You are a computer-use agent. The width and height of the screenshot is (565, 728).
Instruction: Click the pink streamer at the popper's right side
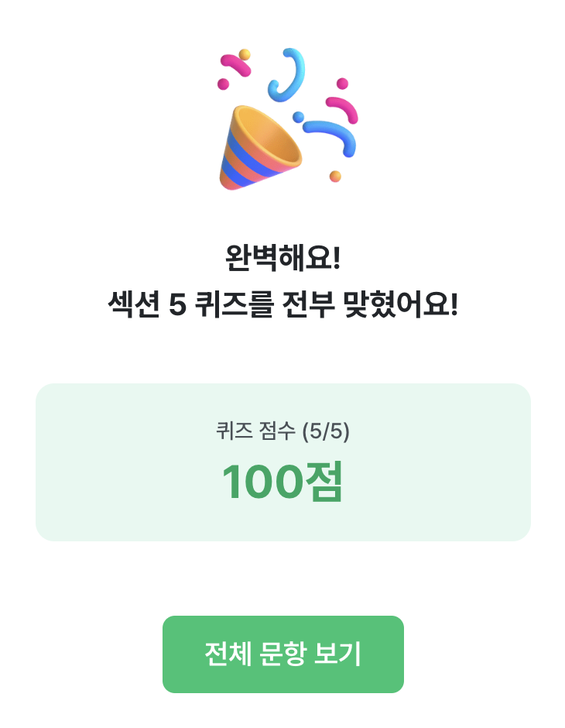342,109
